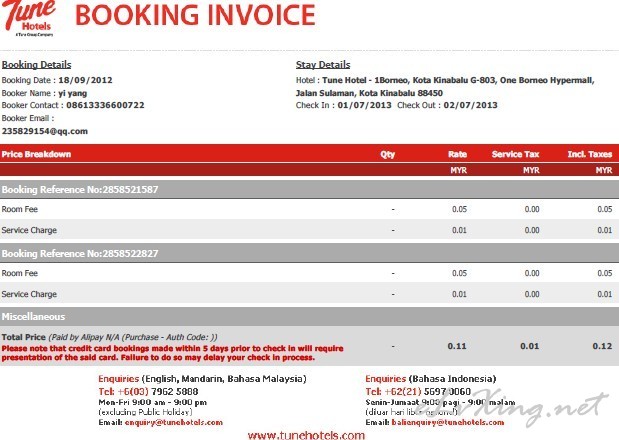Click Enquiries (Bahasa Indonesia) heading
619x440 pixels.
431,379
